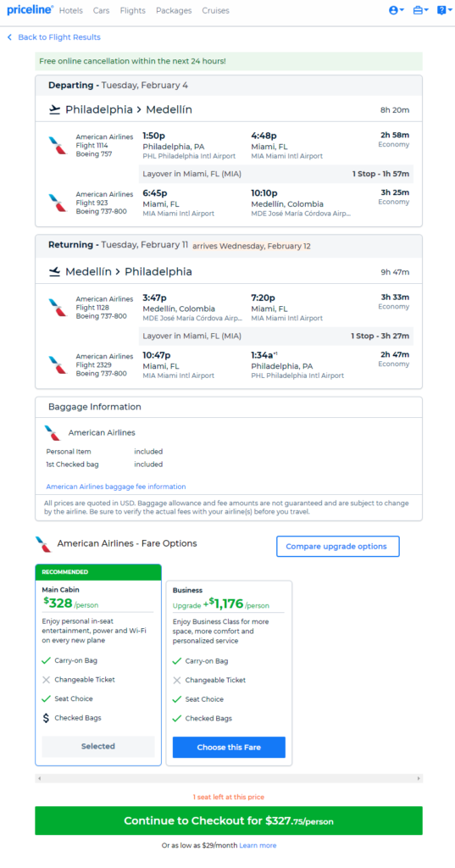
Task: Open the Cruises menu item
Action: (x=215, y=10)
